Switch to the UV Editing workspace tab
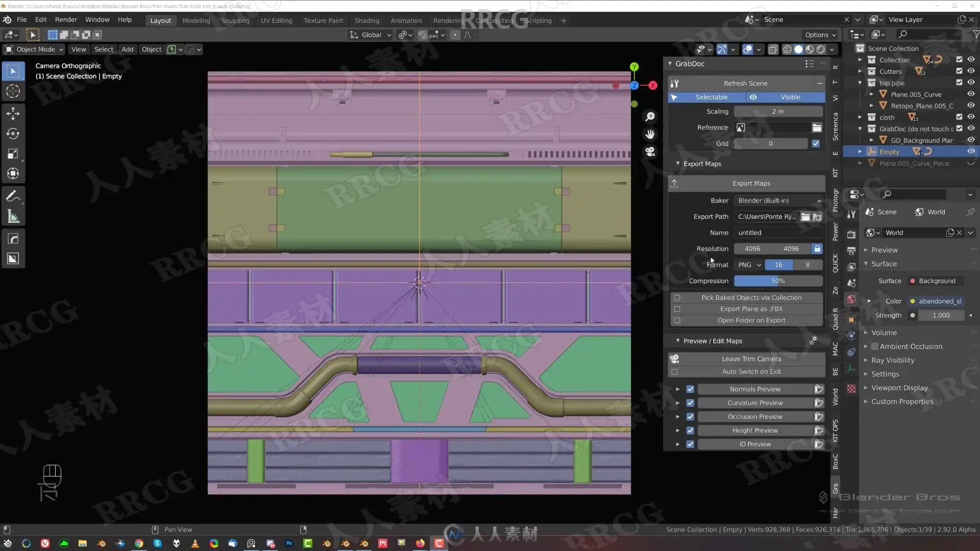The height and width of the screenshot is (551, 980). click(276, 20)
